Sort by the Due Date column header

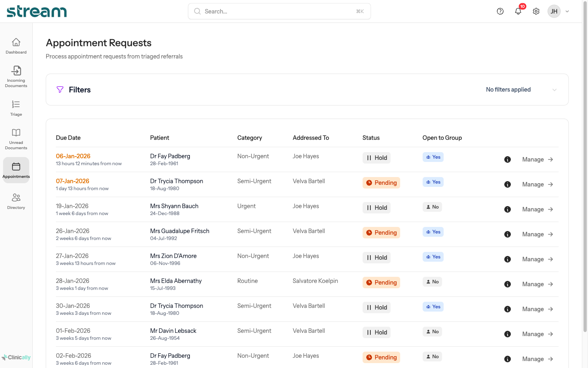coord(68,138)
